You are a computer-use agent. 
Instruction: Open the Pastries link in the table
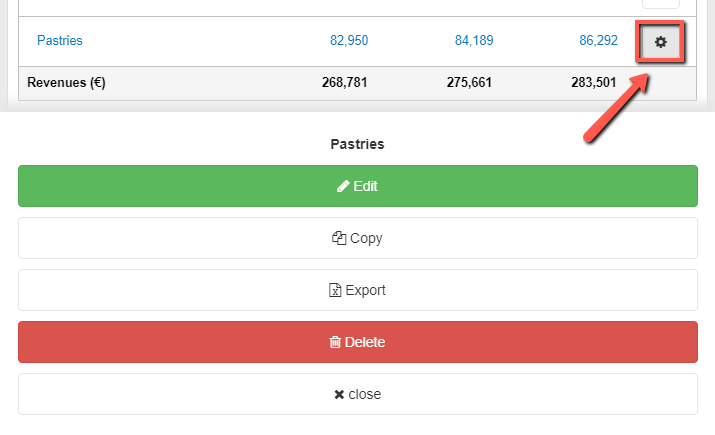click(59, 41)
